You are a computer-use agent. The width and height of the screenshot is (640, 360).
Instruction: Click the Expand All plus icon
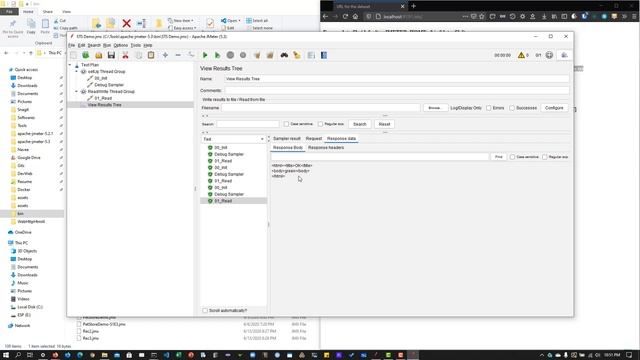pyautogui.click(x=165, y=55)
